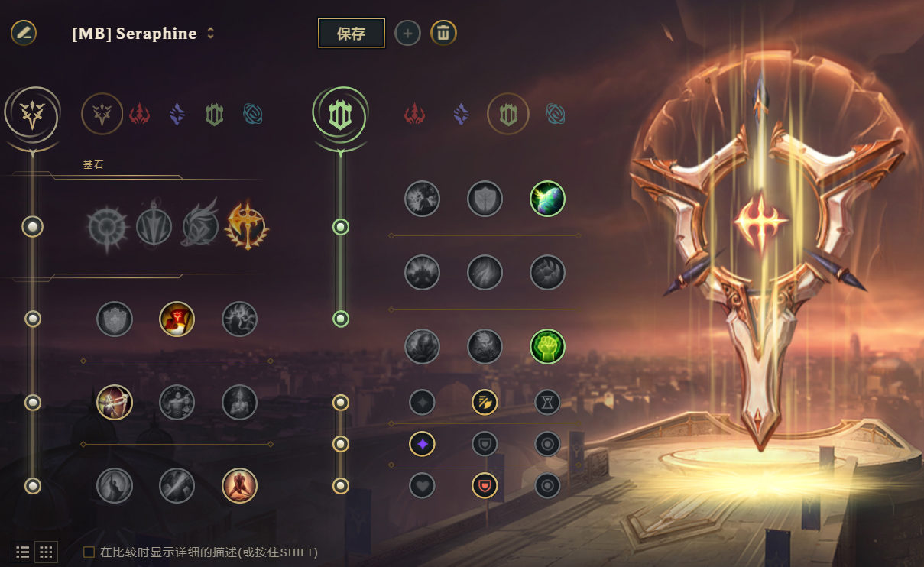Choose the Triumph rune in Precision row
This screenshot has width=924, height=567.
tap(177, 319)
